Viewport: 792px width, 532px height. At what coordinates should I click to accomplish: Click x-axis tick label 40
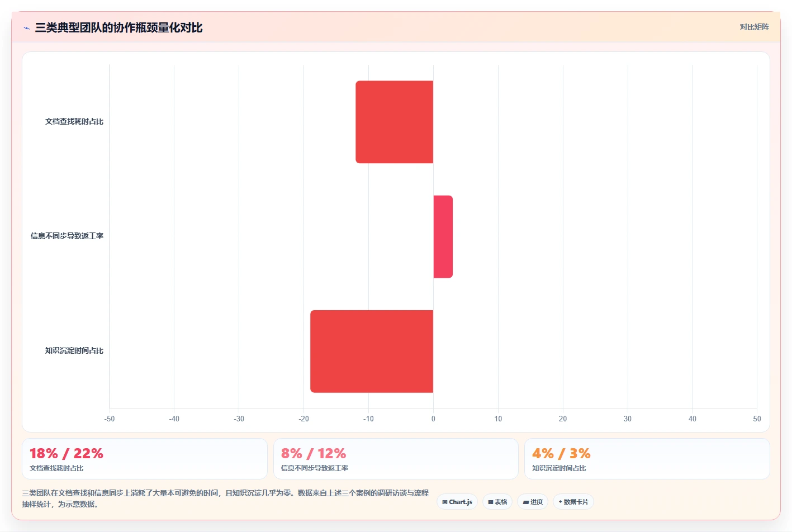[x=693, y=419]
